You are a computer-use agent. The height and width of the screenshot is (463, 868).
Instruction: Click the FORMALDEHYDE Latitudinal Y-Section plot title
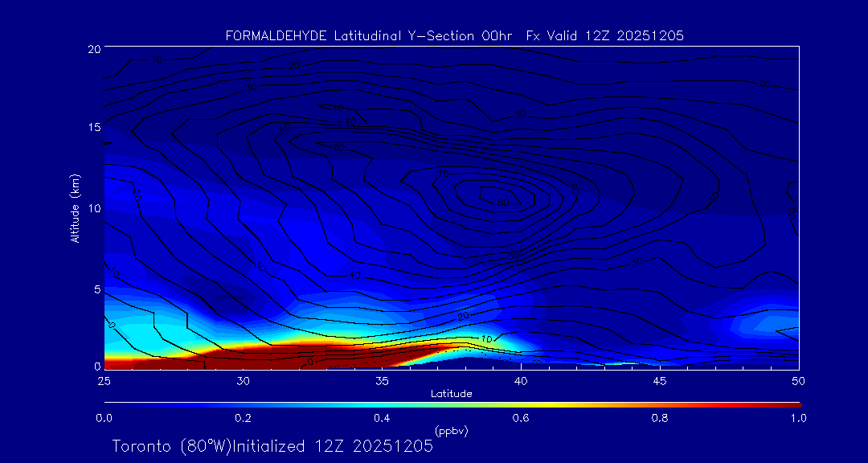point(455,36)
